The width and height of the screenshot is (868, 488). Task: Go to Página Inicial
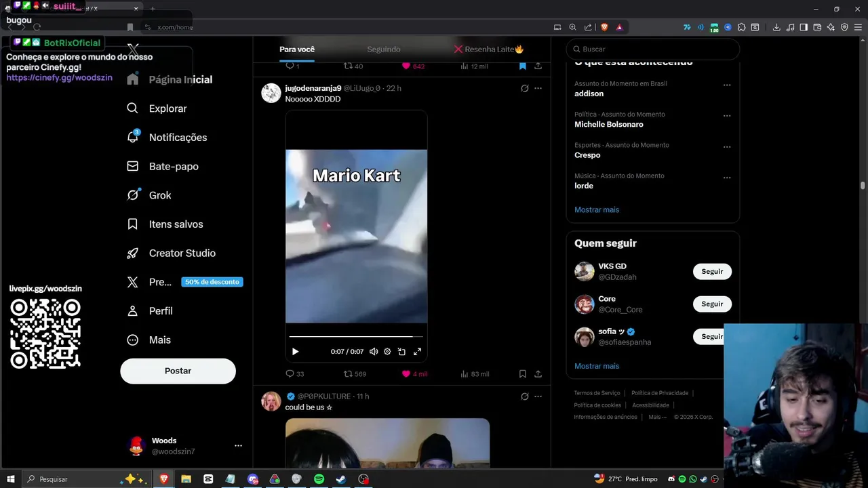point(170,79)
